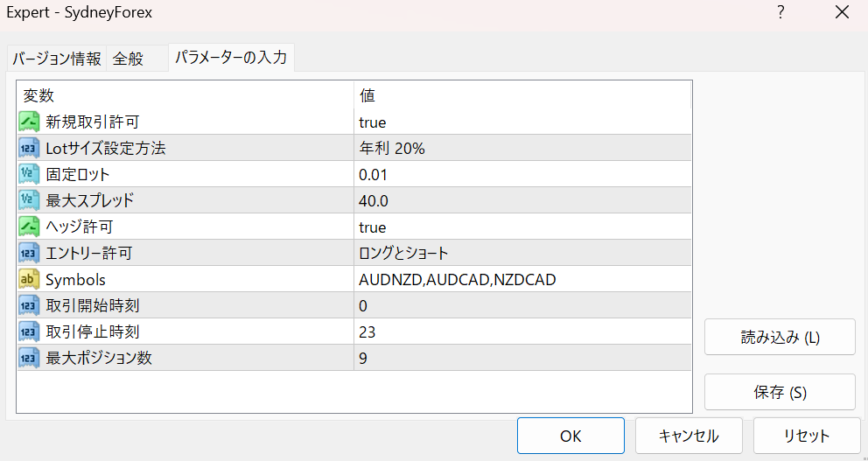The width and height of the screenshot is (868, 461).
Task: Click the integer icon beside 取引開始時刻
Action: click(30, 305)
